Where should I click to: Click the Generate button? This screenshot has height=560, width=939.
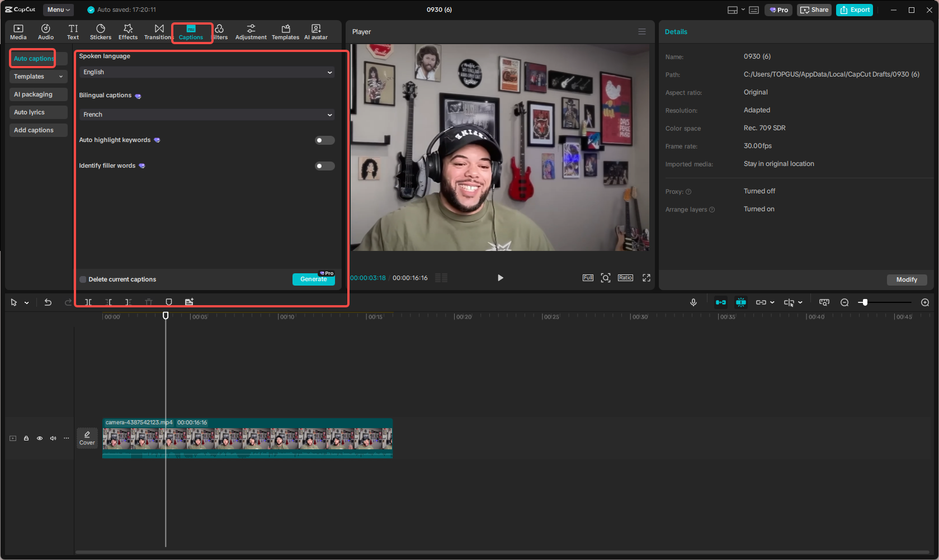(313, 279)
